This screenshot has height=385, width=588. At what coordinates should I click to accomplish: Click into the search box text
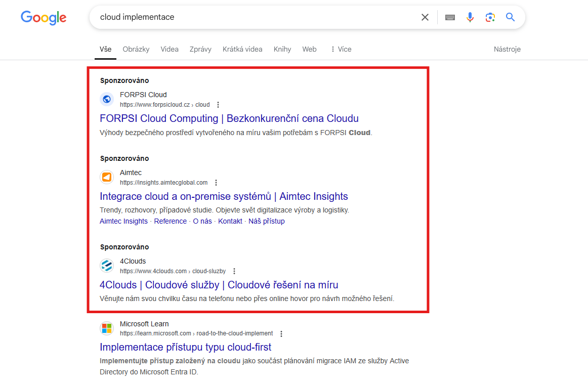(x=137, y=17)
